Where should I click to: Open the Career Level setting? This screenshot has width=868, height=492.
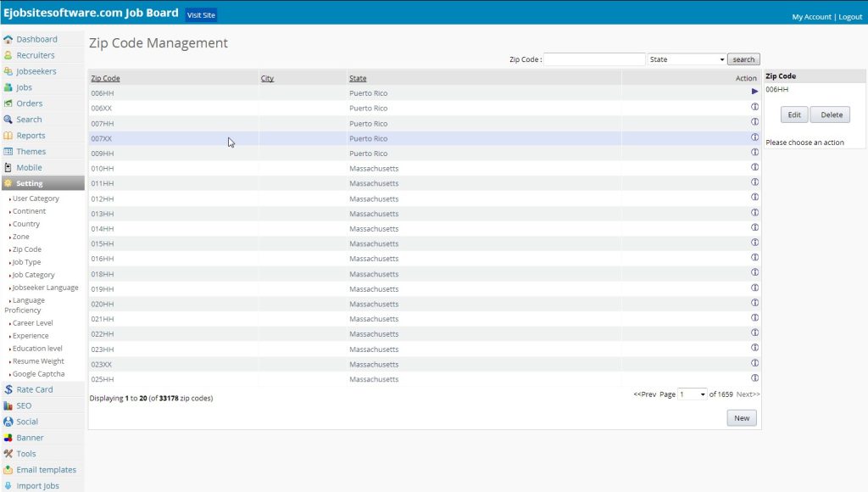(33, 323)
